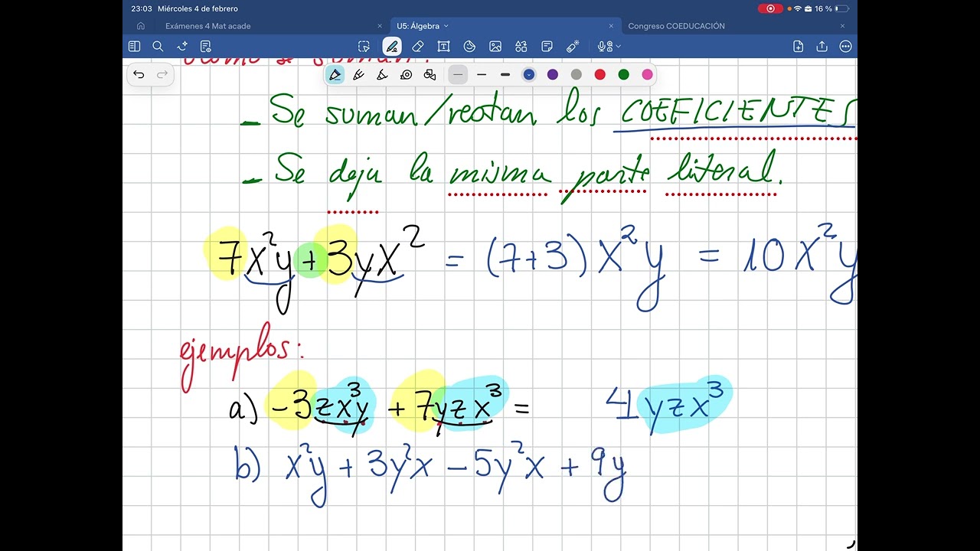980x551 pixels.
Task: Pick the pink pen color
Action: tap(648, 74)
